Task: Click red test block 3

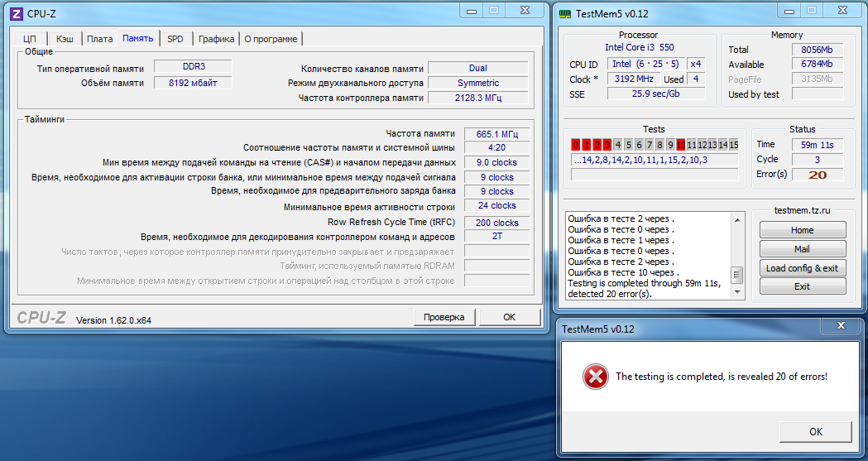Action: [607, 145]
